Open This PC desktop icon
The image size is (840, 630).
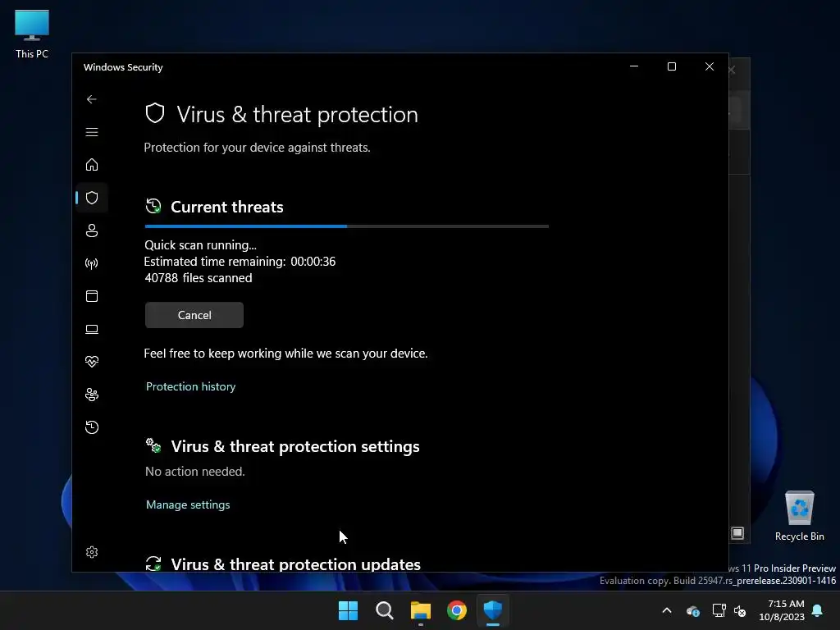coord(32,34)
